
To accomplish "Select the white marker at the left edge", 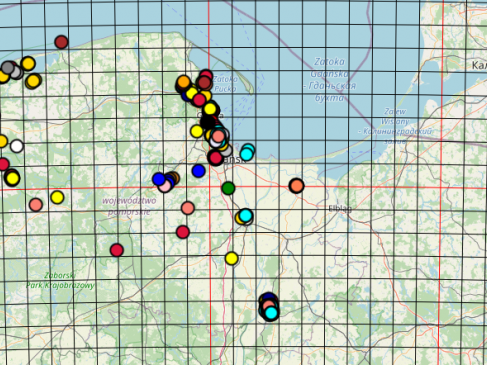I will coord(17,146).
